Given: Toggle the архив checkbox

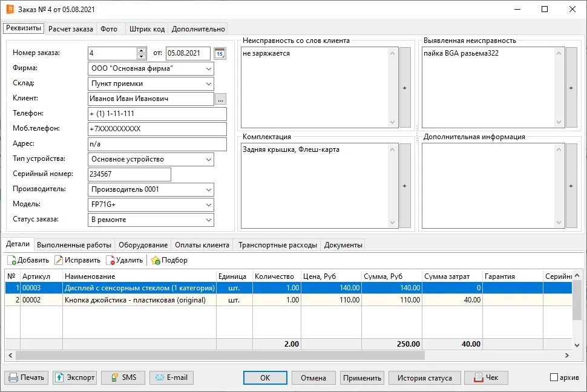Looking at the screenshot, I should [x=554, y=377].
